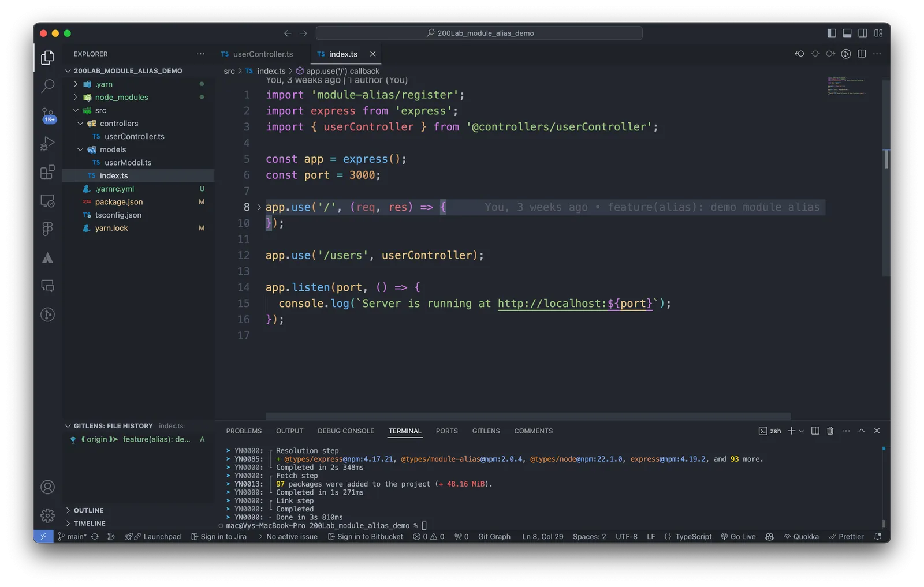Go back using the navigation arrow
Image resolution: width=924 pixels, height=587 pixels.
point(288,33)
